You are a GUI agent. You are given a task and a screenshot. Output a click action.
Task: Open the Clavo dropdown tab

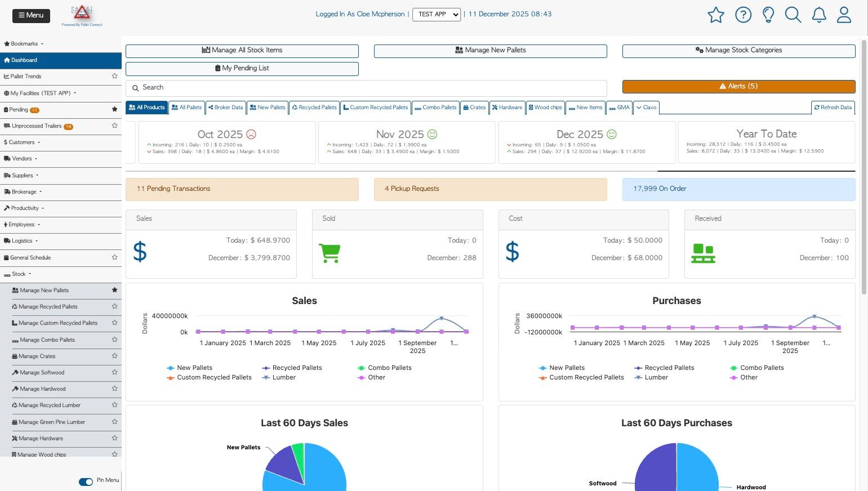click(647, 108)
